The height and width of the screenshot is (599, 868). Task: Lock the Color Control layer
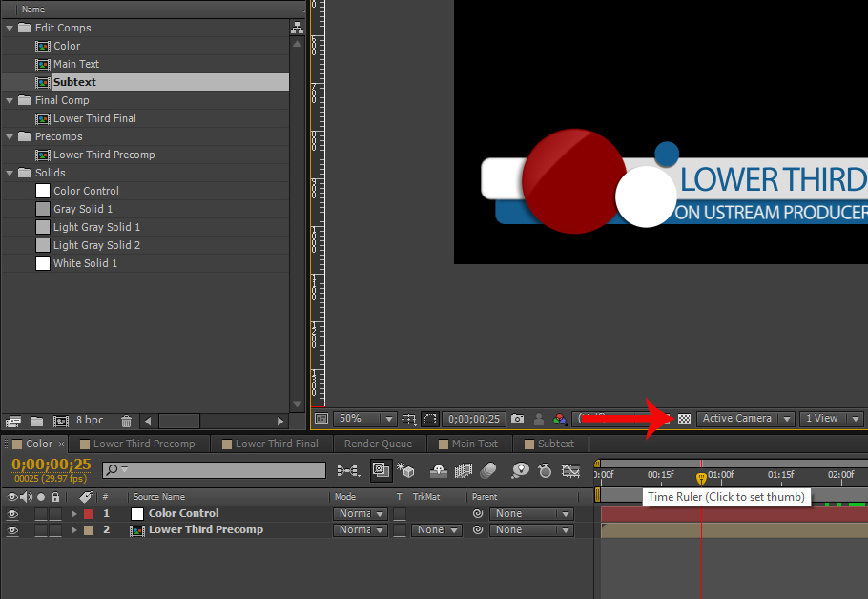(55, 514)
